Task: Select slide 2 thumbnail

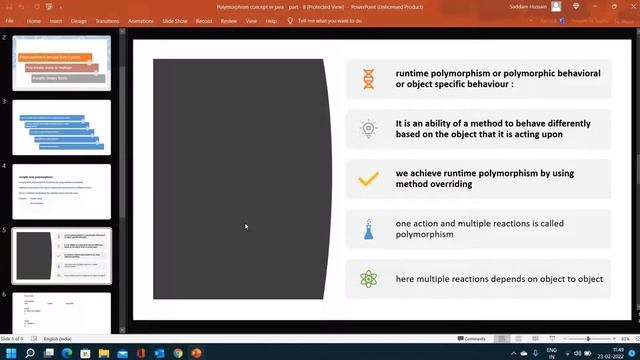Action: 62,63
